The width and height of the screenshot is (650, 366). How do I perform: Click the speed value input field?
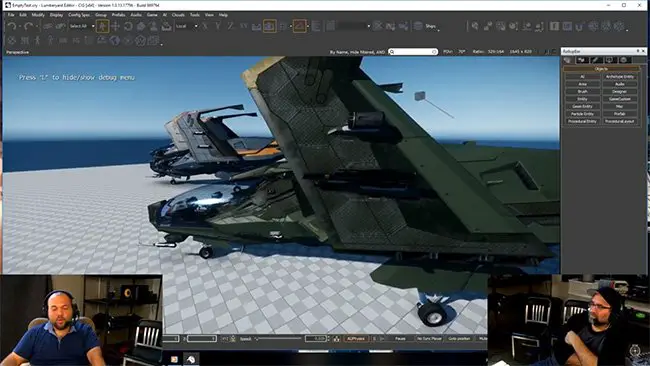315,339
